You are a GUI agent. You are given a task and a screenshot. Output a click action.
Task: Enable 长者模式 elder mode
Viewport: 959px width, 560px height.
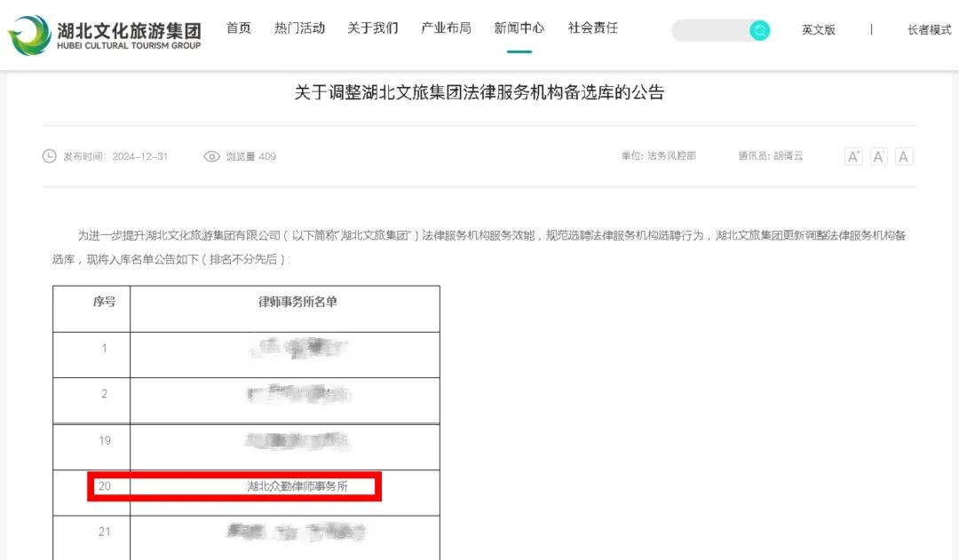(929, 30)
